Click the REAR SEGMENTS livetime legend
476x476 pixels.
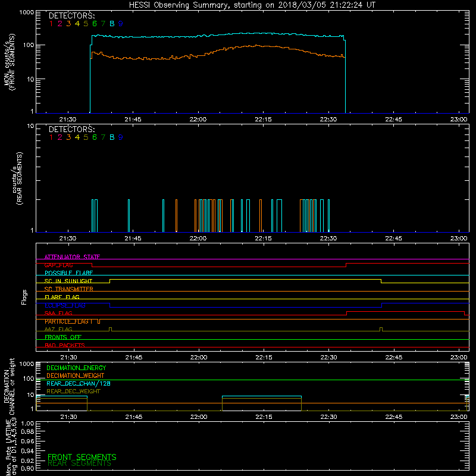pyautogui.click(x=79, y=464)
